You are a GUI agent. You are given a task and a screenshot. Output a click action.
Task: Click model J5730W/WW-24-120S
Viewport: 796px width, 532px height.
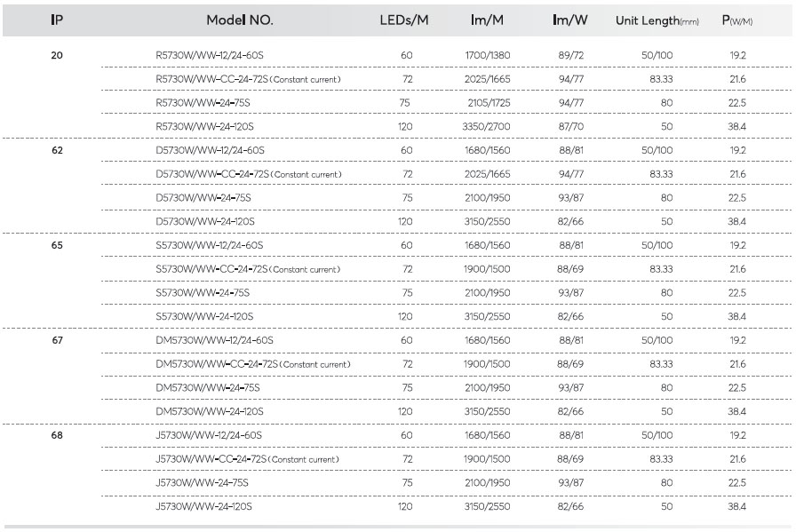(203, 506)
